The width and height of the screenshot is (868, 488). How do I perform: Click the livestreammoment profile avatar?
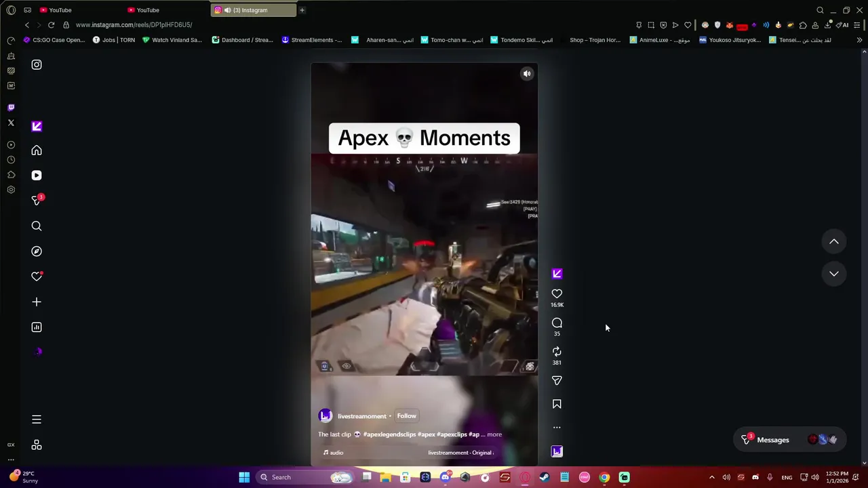click(325, 416)
